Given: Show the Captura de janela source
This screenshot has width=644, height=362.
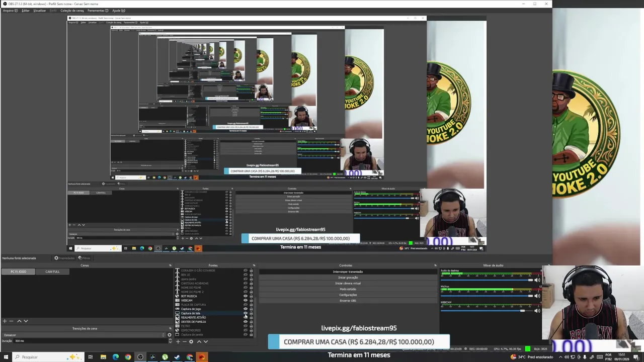Looking at the screenshot, I should pos(246,334).
